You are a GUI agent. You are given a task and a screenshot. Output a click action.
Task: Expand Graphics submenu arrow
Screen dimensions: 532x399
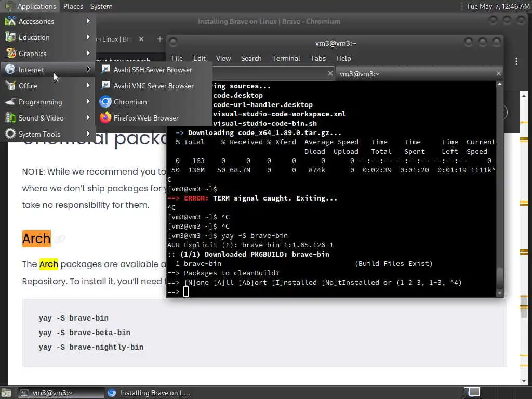[88, 54]
